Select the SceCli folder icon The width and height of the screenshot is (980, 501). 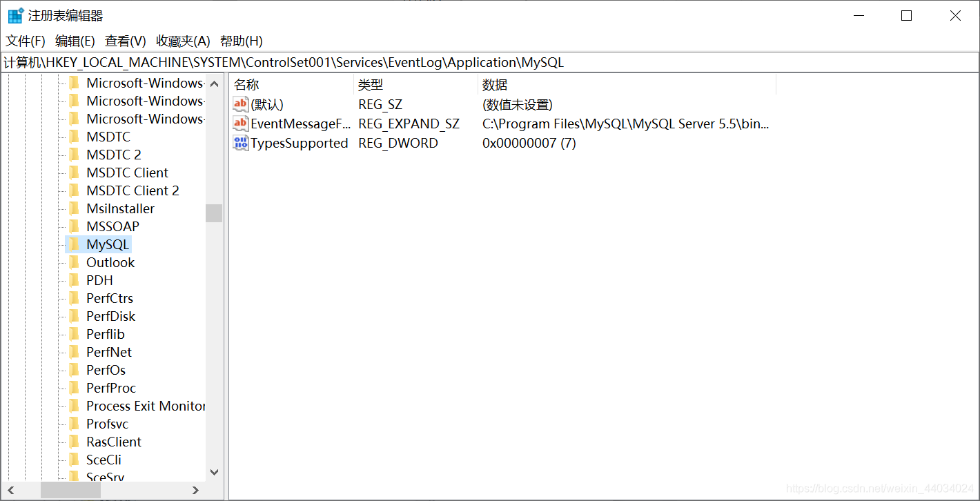click(x=74, y=460)
